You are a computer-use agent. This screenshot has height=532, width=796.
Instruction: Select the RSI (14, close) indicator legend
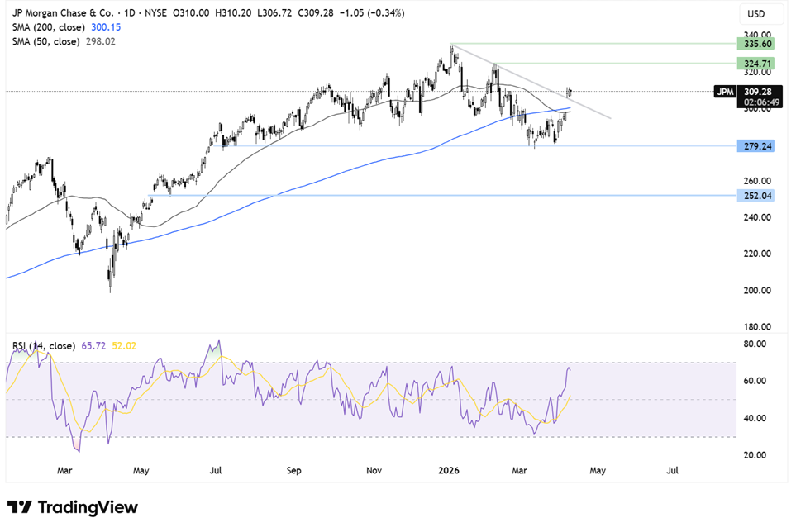(x=44, y=345)
